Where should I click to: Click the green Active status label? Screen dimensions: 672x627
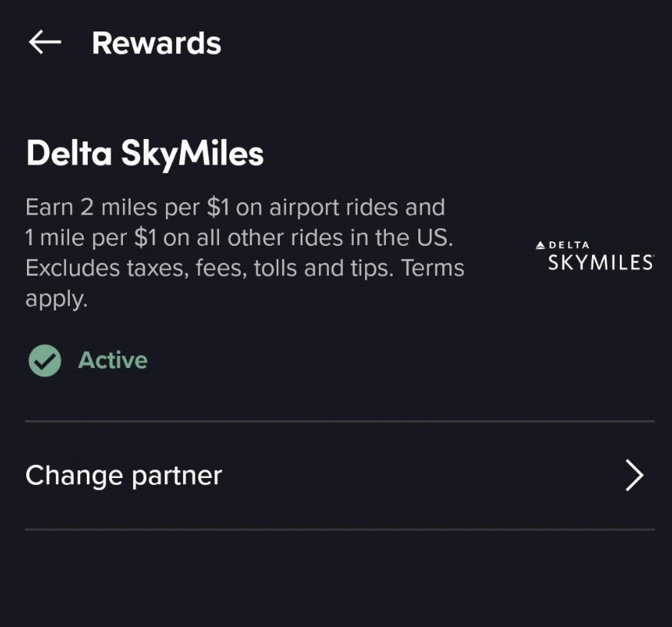tap(112, 360)
